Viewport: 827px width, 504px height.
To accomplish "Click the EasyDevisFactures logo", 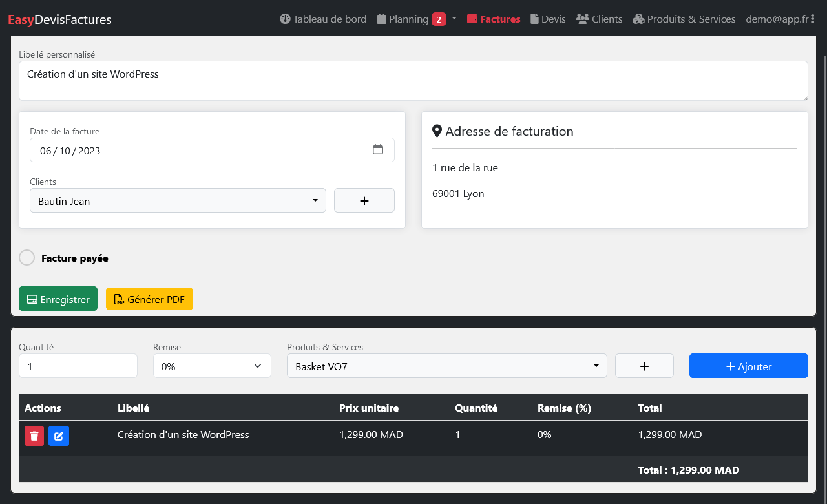I will click(x=59, y=19).
